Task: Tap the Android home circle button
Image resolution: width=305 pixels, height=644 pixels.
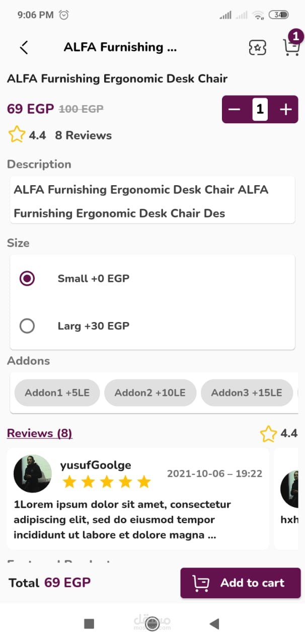Action: pos(152,624)
